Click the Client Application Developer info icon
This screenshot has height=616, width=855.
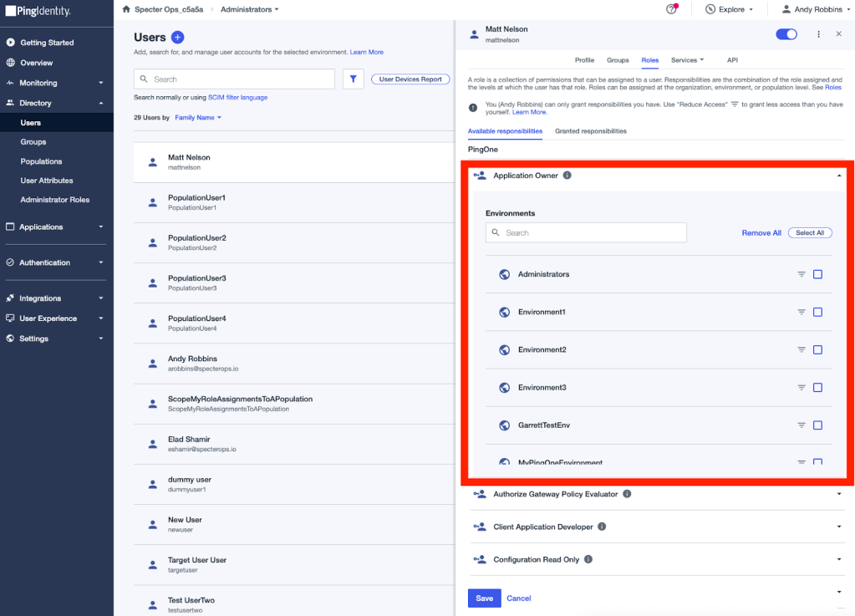tap(602, 527)
